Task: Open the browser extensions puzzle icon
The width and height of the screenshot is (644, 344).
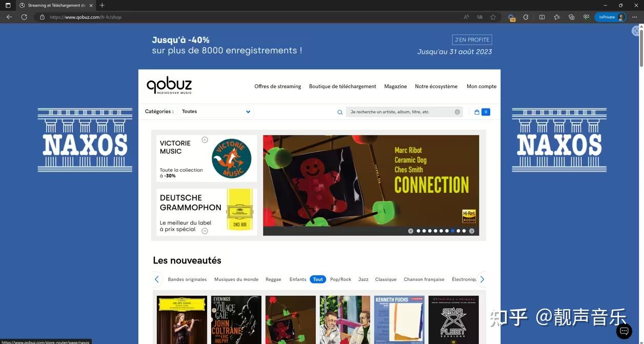Action: (526, 17)
